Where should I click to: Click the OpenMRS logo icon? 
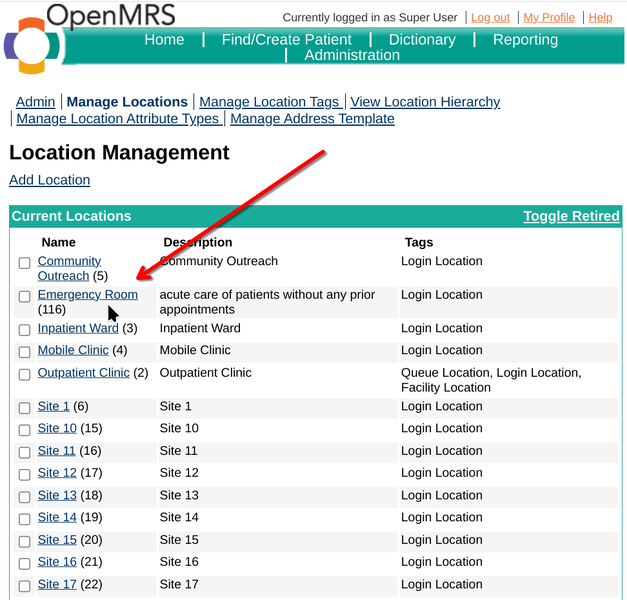click(32, 45)
